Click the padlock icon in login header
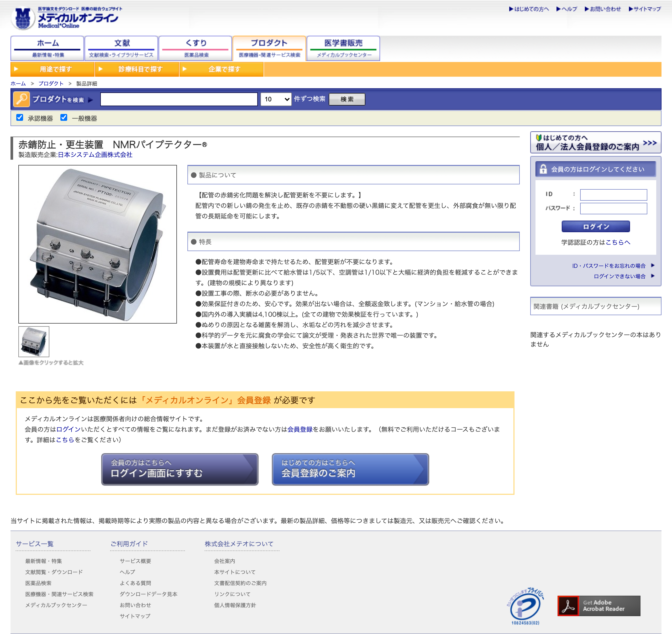This screenshot has height=634, width=672. click(x=543, y=169)
